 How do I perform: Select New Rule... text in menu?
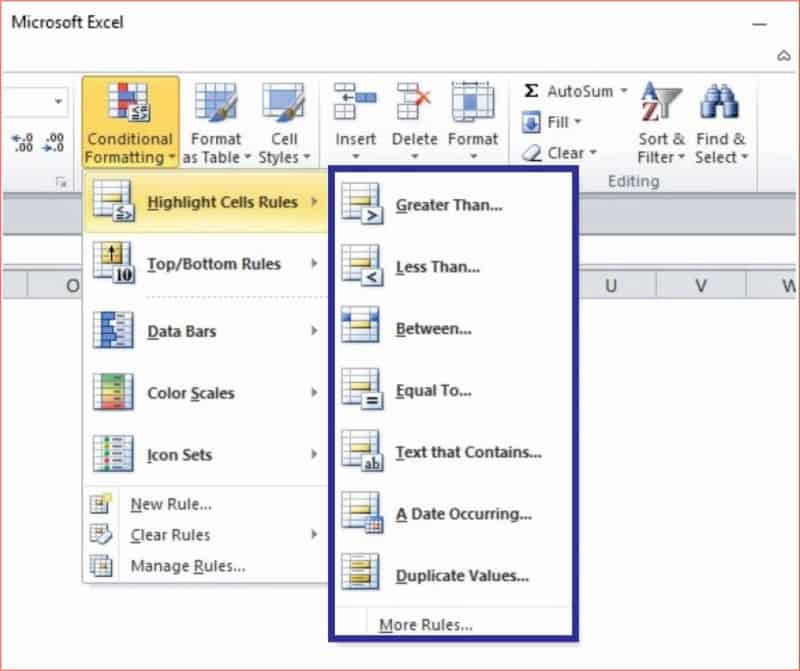tap(171, 504)
